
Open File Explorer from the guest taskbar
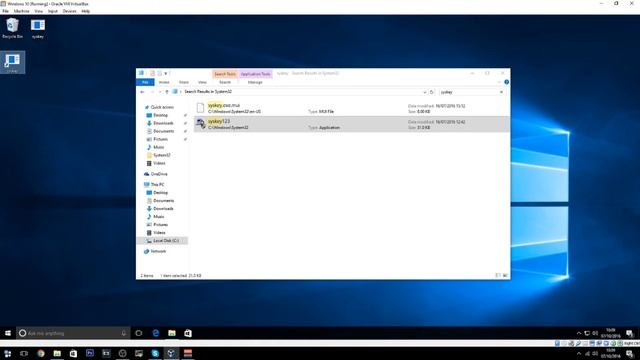click(x=172, y=333)
